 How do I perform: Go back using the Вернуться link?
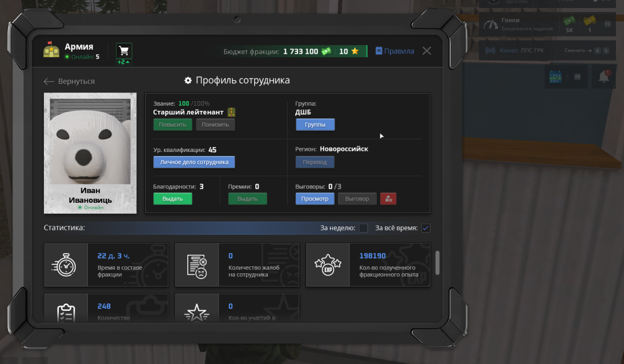[69, 81]
